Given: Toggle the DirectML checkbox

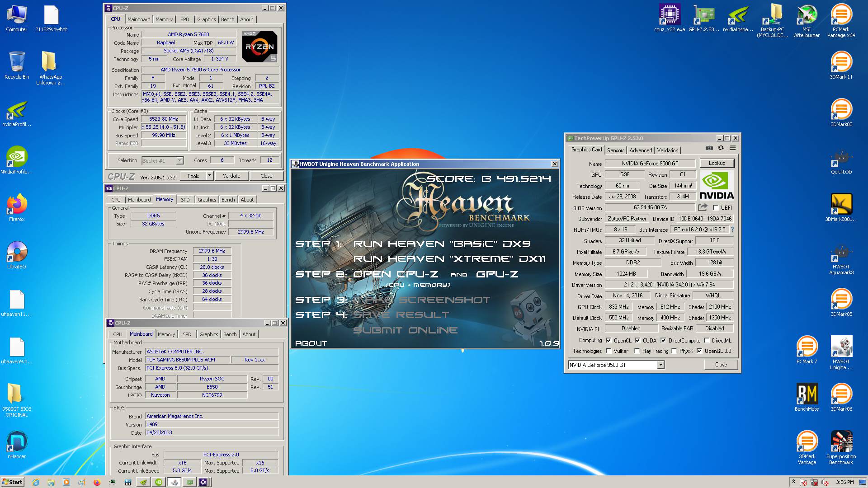Looking at the screenshot, I should [x=707, y=341].
